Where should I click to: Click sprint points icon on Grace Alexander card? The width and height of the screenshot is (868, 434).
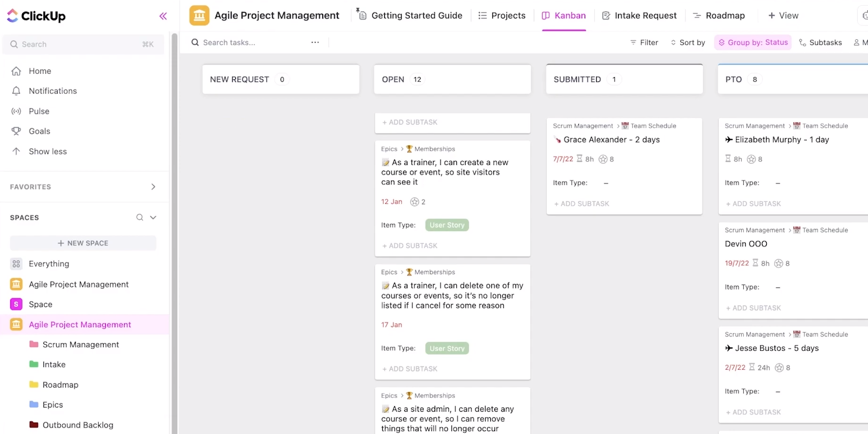pyautogui.click(x=603, y=159)
